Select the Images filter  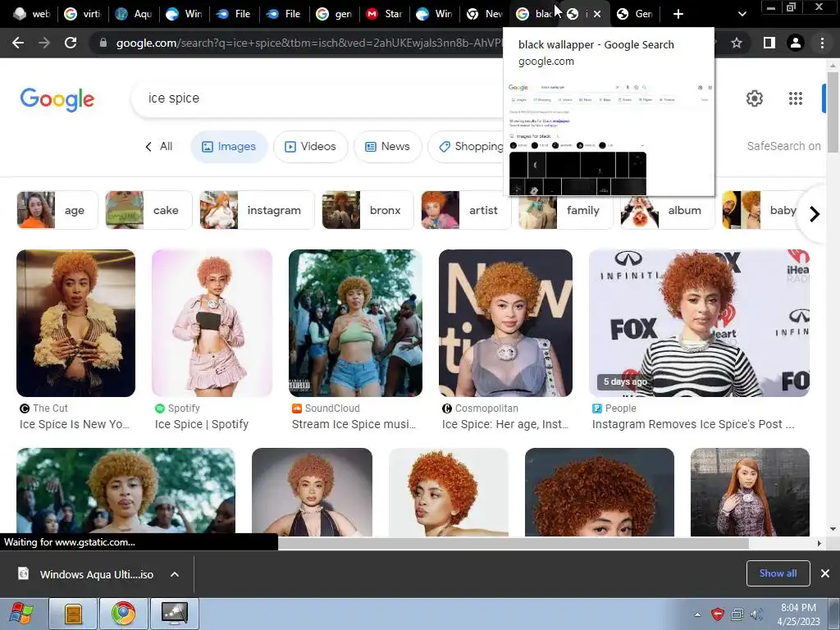229,146
